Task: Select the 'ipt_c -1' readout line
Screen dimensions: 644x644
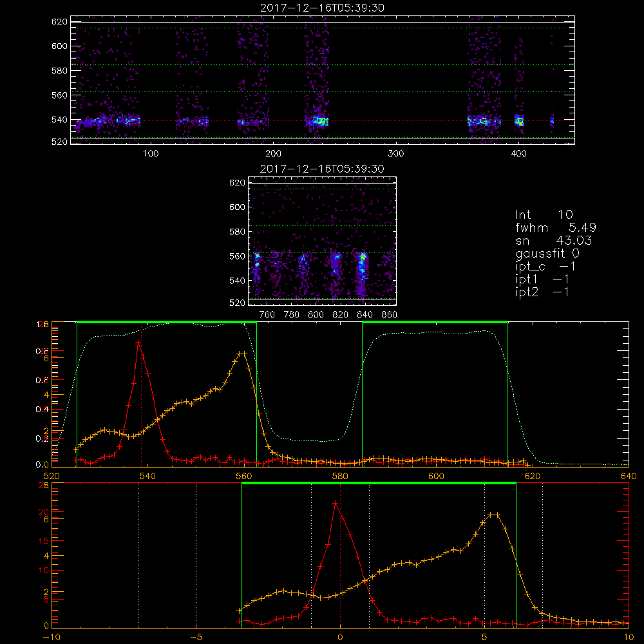Action: click(x=545, y=267)
